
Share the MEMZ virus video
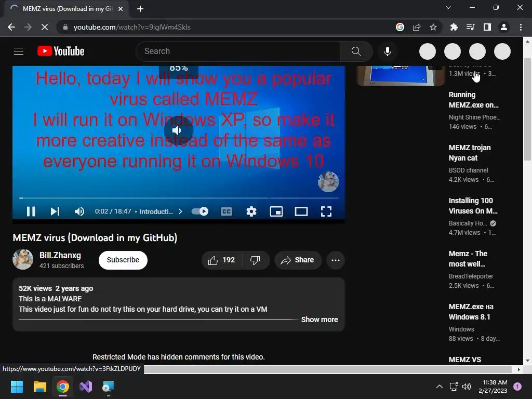(298, 260)
